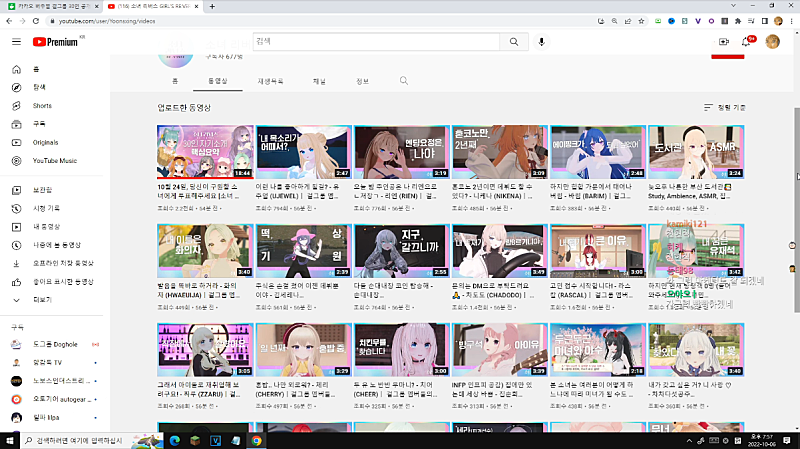Go to YouTube Music in sidebar
The image size is (800, 449).
click(54, 160)
